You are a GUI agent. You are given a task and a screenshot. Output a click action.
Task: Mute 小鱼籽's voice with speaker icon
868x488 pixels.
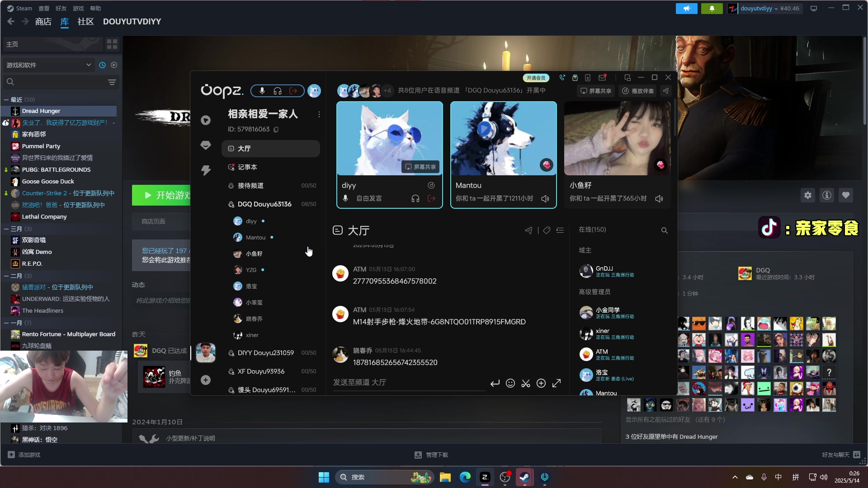pos(659,199)
